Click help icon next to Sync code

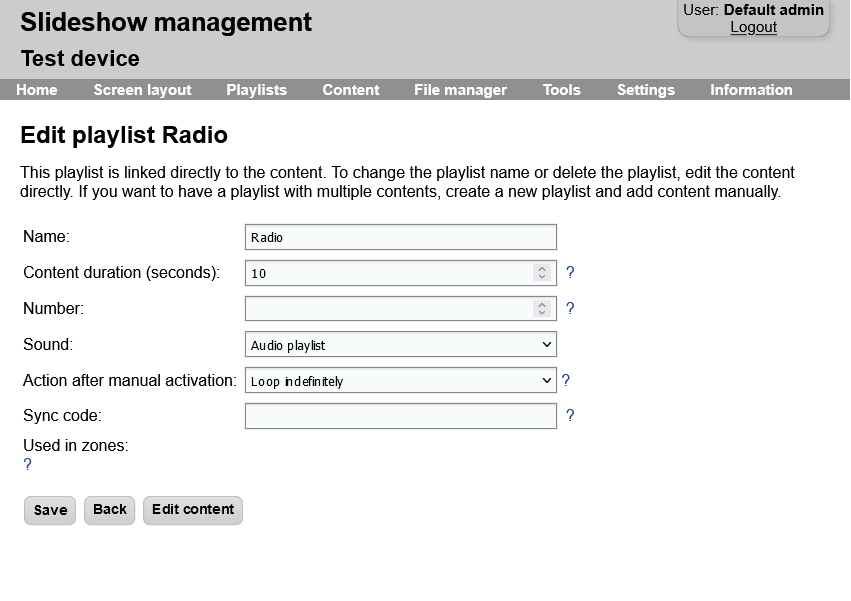[x=570, y=416]
